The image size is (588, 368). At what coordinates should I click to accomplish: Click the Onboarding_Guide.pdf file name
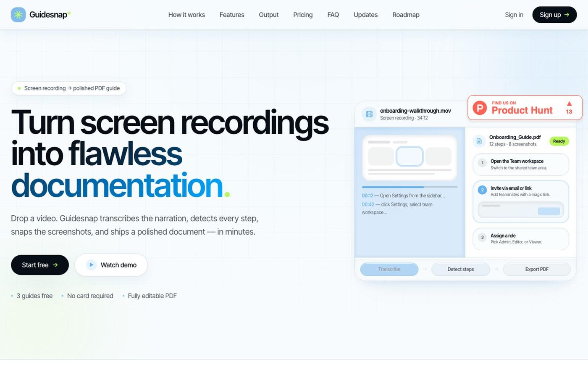click(x=515, y=137)
